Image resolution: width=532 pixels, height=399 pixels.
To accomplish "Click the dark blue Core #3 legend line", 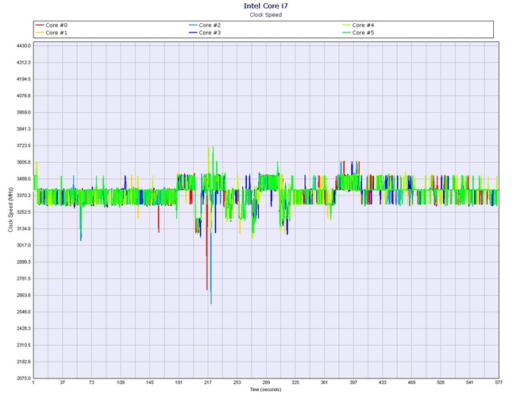I will click(x=194, y=33).
